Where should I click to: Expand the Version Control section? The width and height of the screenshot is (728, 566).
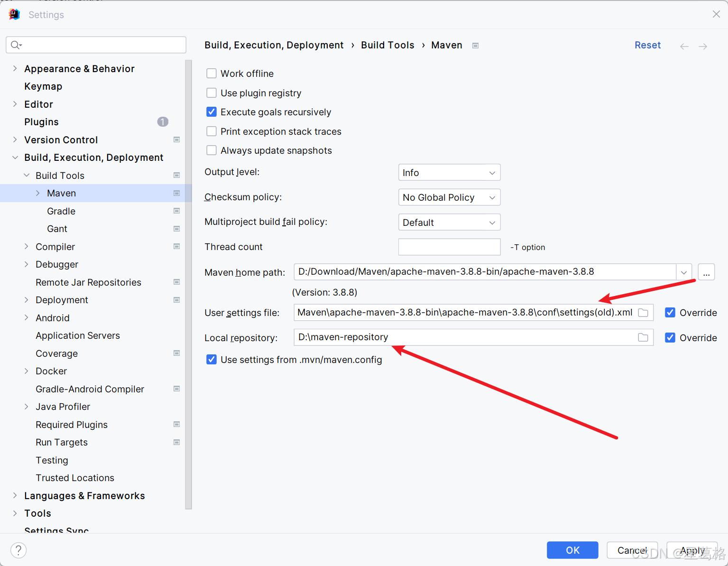click(x=15, y=139)
